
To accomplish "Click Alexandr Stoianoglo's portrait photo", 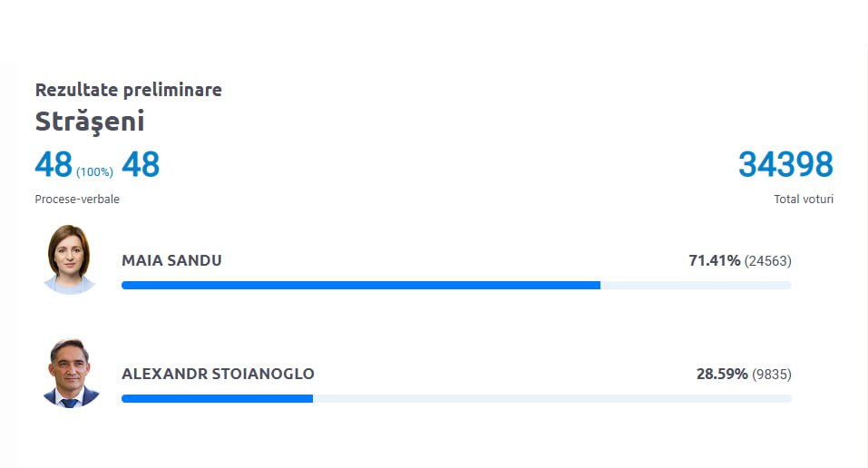I will point(71,373).
